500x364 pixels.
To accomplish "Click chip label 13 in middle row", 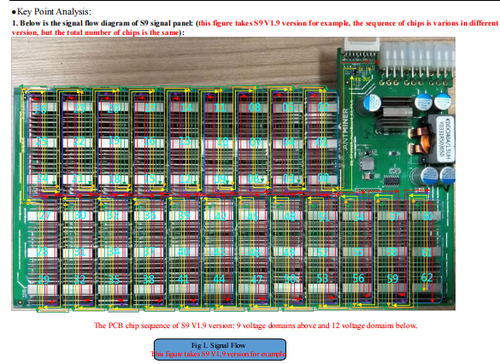I will [185, 141].
